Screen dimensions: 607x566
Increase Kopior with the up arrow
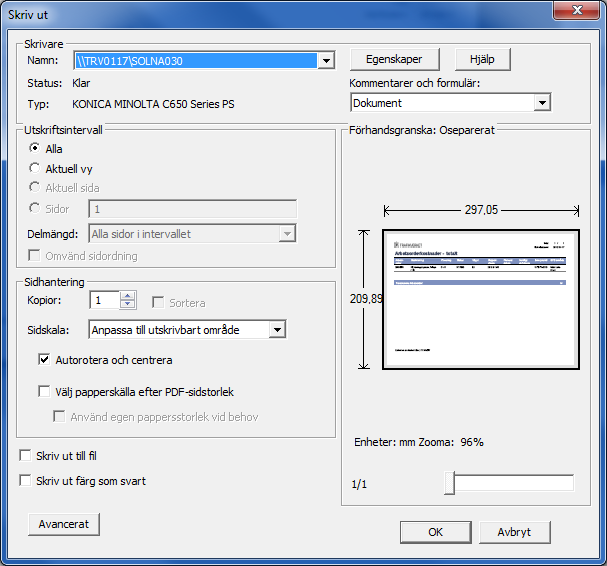128,295
